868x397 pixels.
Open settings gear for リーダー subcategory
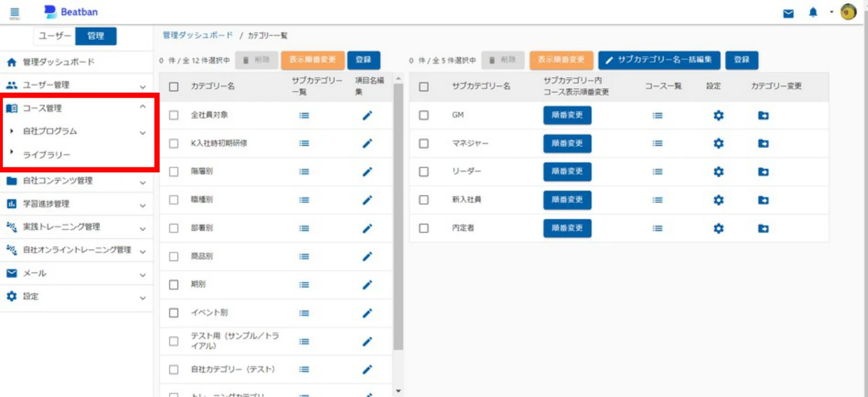click(x=718, y=171)
